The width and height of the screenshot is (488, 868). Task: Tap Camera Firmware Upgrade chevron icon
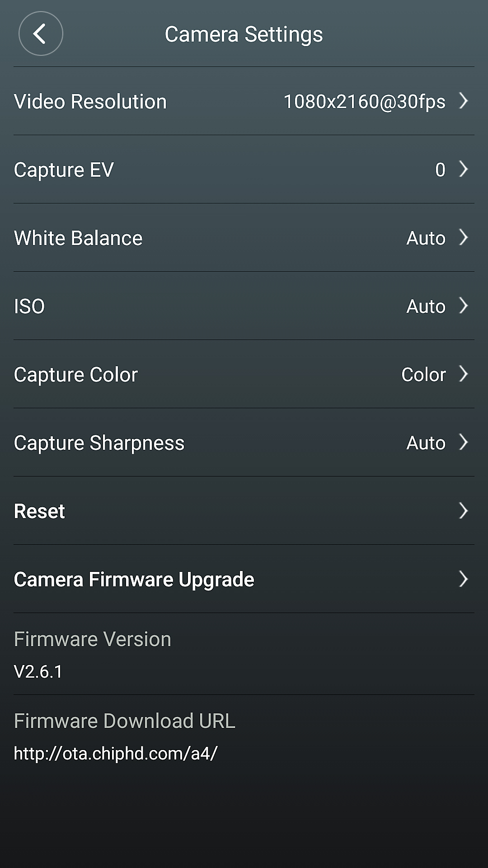click(x=463, y=579)
